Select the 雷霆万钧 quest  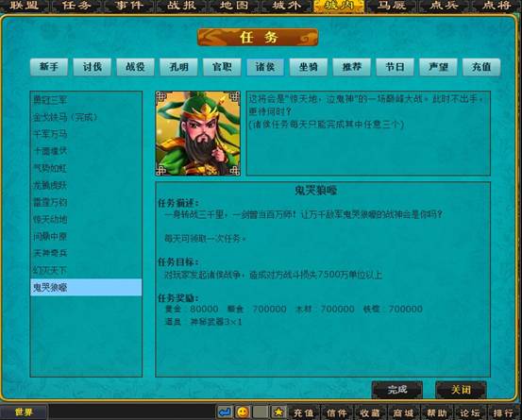pos(86,202)
